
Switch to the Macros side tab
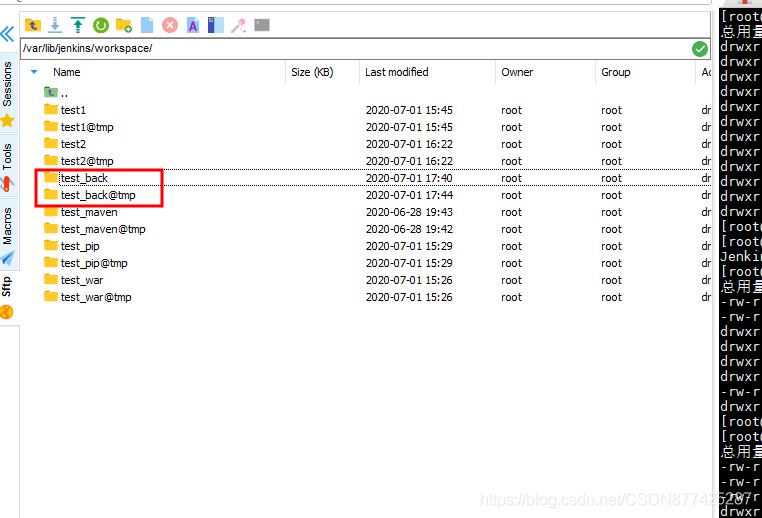pyautogui.click(x=8, y=227)
